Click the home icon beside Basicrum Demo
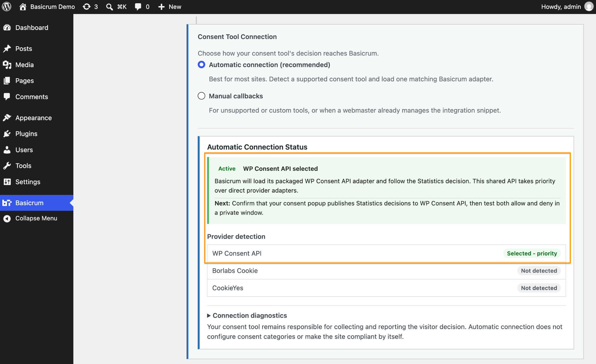This screenshot has height=364, width=596. pos(23,7)
